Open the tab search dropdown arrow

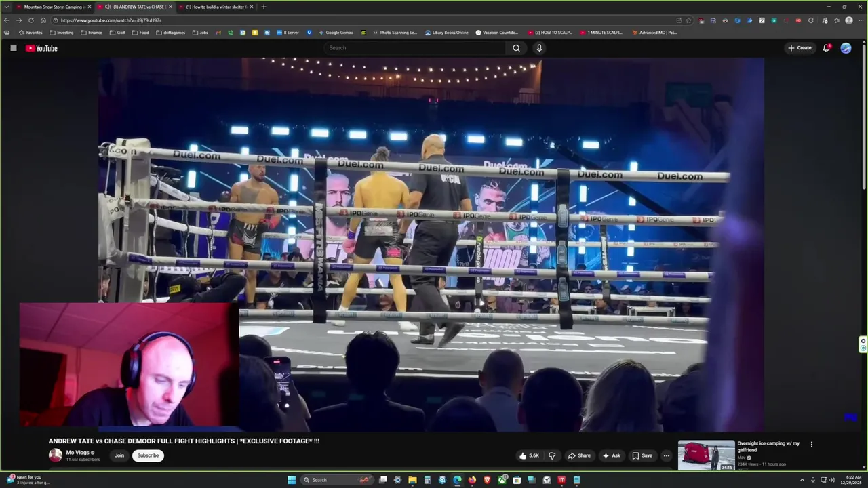[7, 7]
